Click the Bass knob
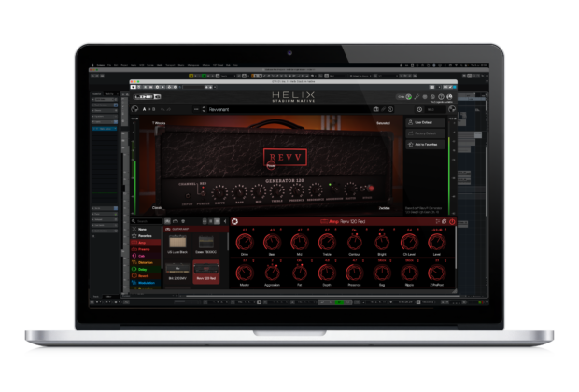The height and width of the screenshot is (392, 579). pos(272,243)
